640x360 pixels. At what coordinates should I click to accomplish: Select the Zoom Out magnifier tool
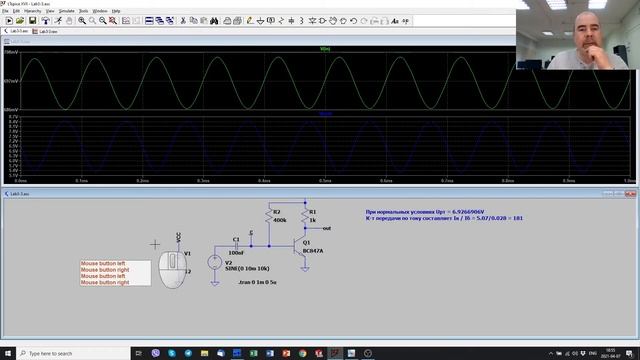click(x=102, y=21)
